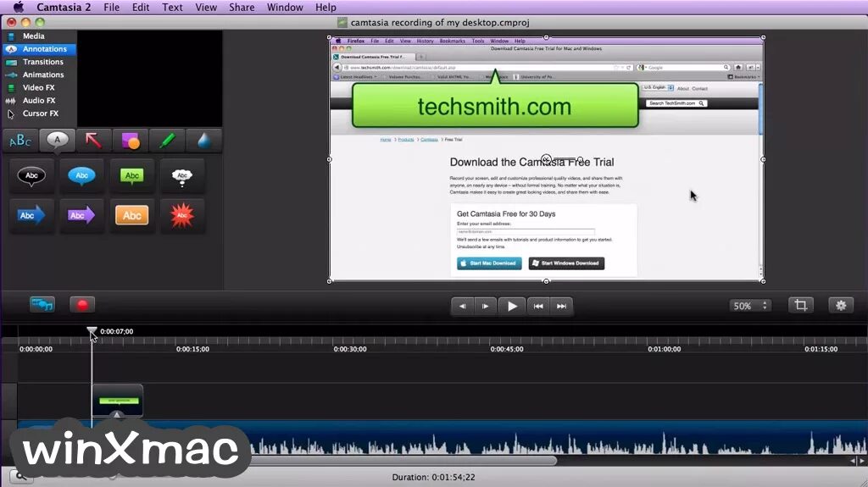Choose the green rectangle callout
The image size is (868, 487).
coord(131,176)
